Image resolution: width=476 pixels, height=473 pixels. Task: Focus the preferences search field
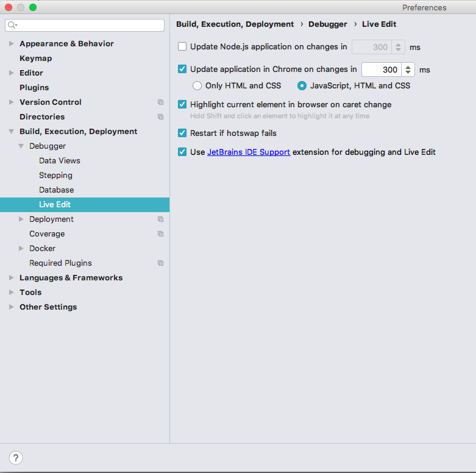tap(85, 25)
